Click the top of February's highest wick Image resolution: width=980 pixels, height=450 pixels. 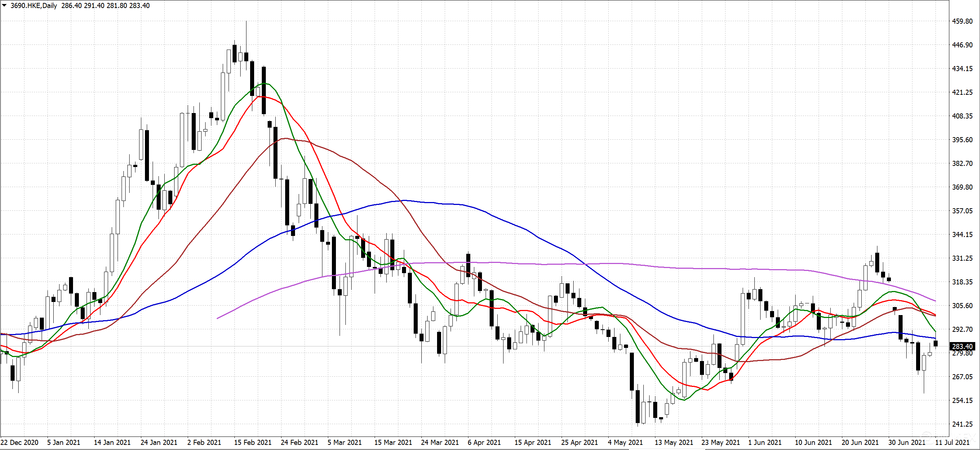(x=246, y=21)
